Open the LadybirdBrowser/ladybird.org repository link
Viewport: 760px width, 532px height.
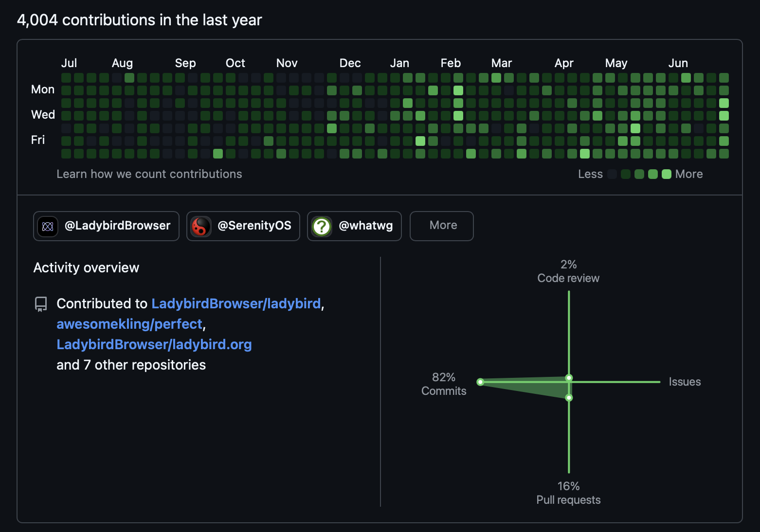[x=154, y=344]
